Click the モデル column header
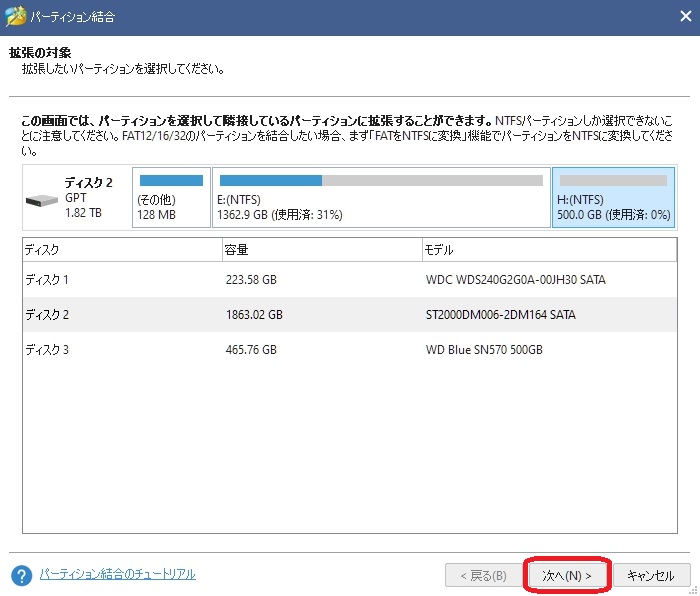700x596 pixels. tap(550, 250)
